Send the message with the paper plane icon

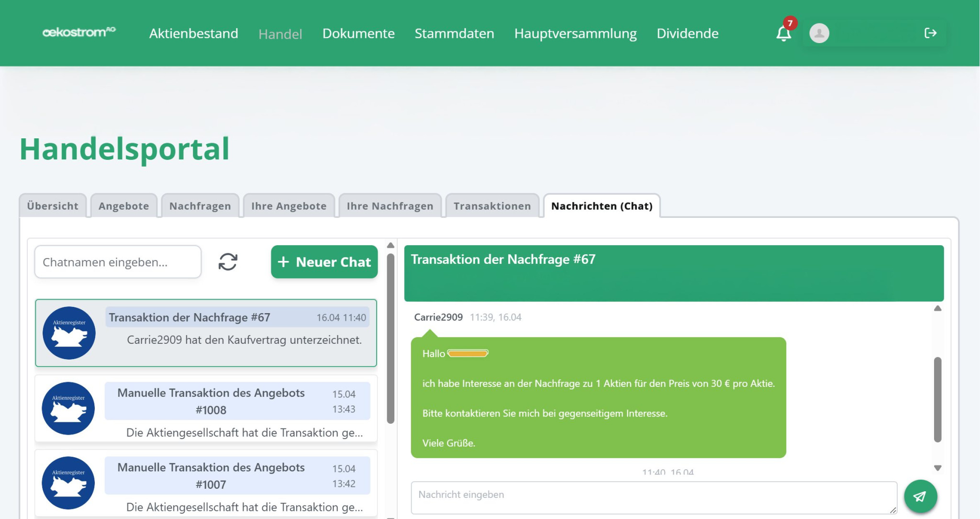tap(920, 496)
